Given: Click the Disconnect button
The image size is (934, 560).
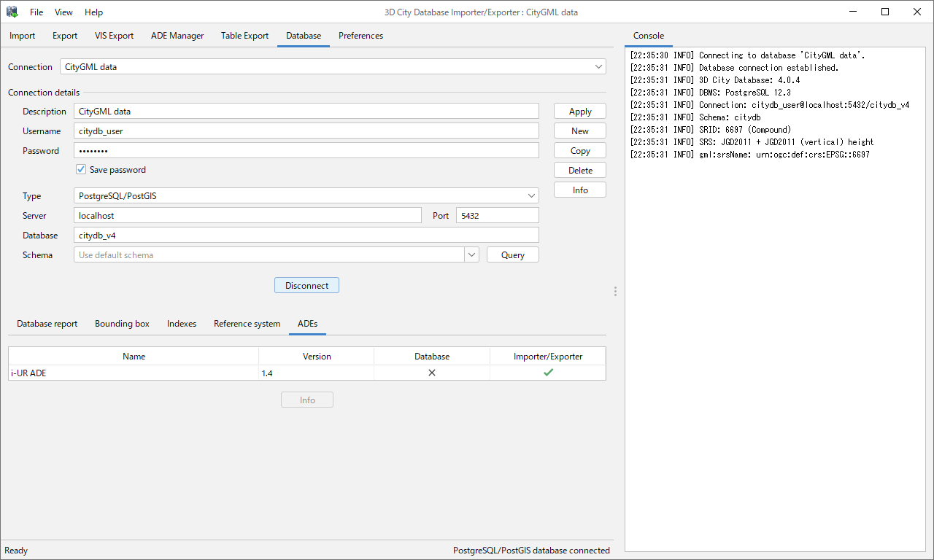Looking at the screenshot, I should [306, 285].
